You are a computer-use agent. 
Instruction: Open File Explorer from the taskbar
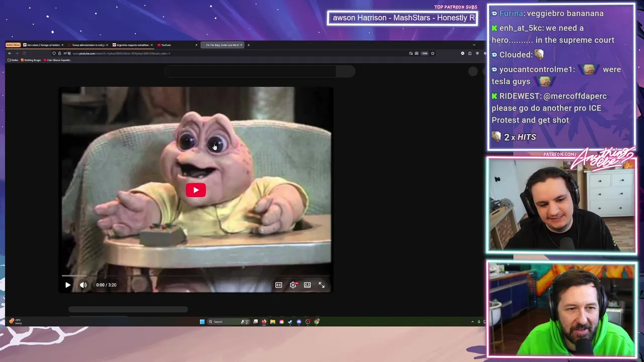273,322
